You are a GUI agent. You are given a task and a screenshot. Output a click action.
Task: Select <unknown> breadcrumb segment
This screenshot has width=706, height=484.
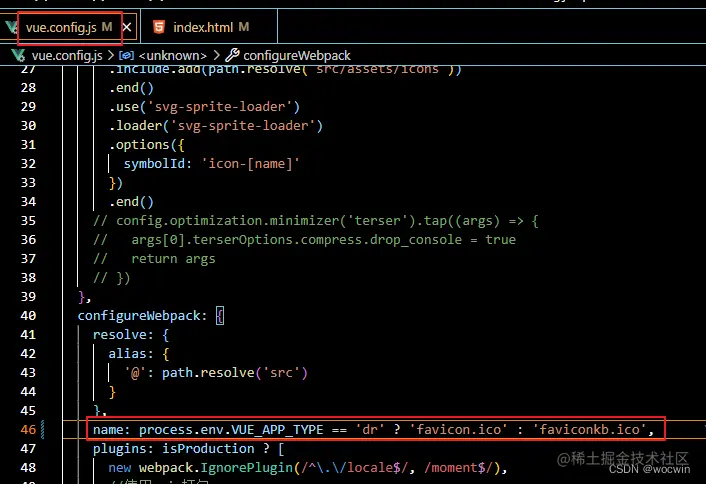172,55
